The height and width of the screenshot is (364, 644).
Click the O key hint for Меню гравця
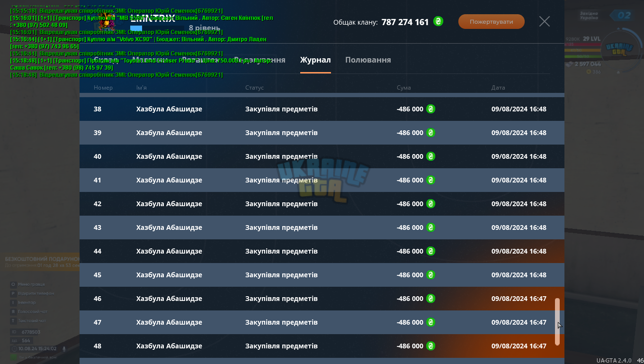[x=13, y=284]
